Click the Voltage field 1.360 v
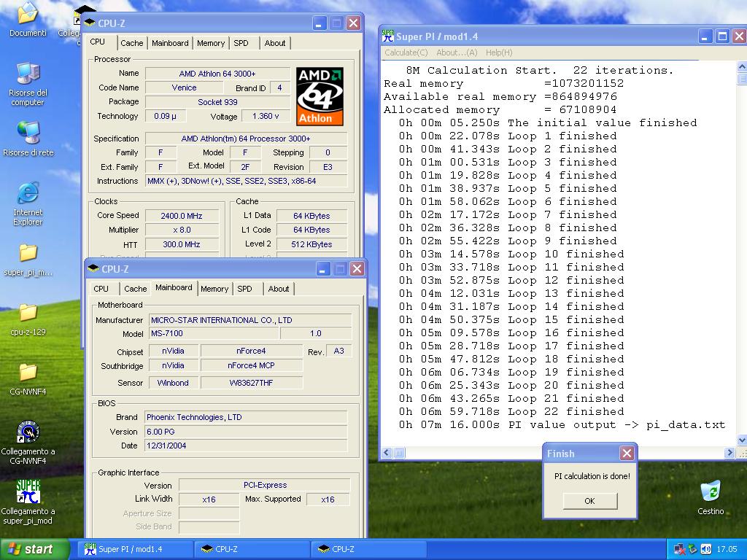Screen dimensions: 747x560 point(266,116)
